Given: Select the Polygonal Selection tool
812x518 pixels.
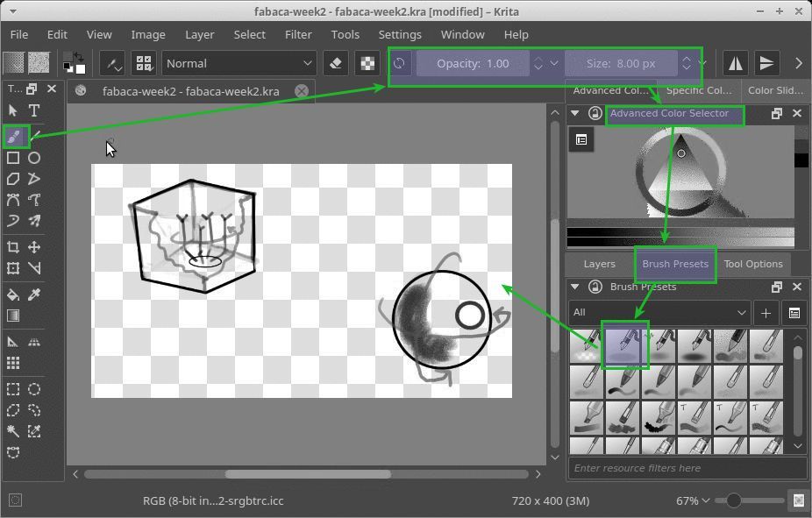Looking at the screenshot, I should point(13,410).
